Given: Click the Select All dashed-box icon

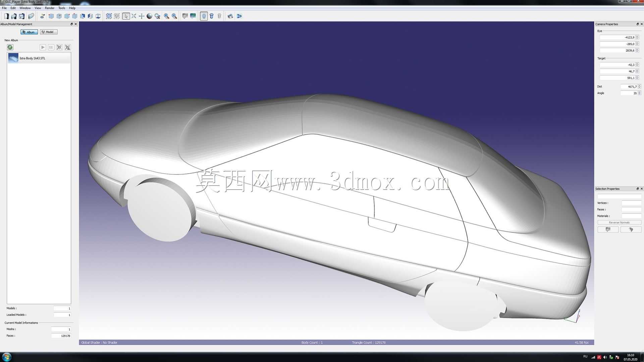Looking at the screenshot, I should (x=109, y=16).
